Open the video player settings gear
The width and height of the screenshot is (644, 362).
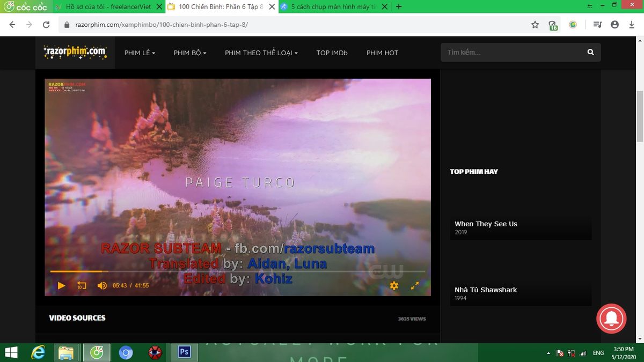click(x=394, y=286)
